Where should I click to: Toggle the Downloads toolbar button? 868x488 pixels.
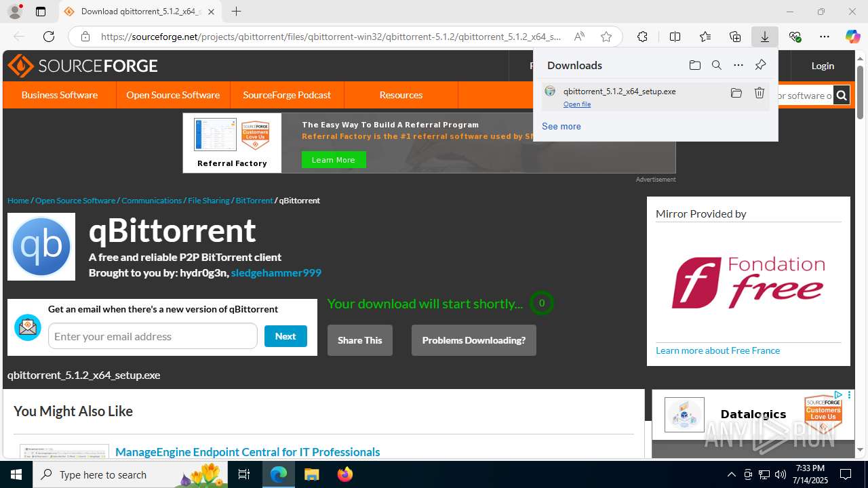click(x=765, y=37)
